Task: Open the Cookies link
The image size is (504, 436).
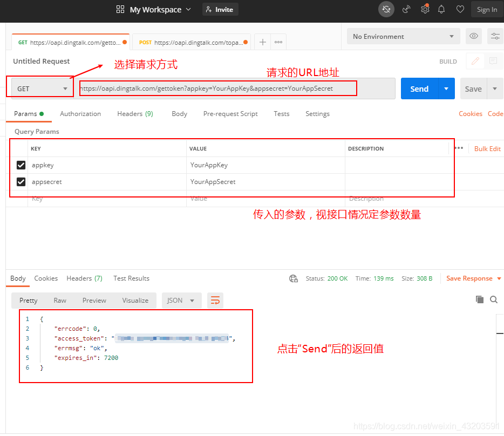Action: point(470,114)
